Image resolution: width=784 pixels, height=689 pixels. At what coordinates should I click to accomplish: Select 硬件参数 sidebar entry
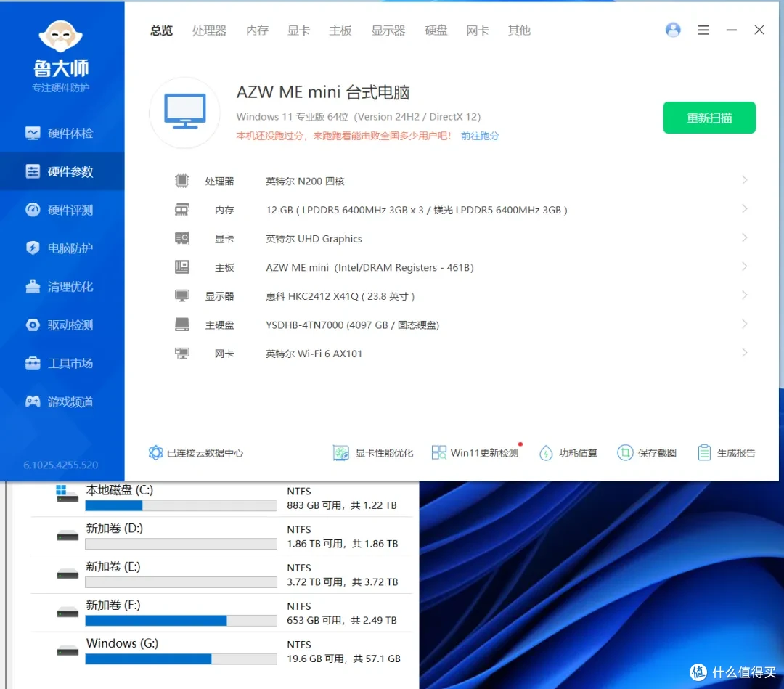click(62, 171)
